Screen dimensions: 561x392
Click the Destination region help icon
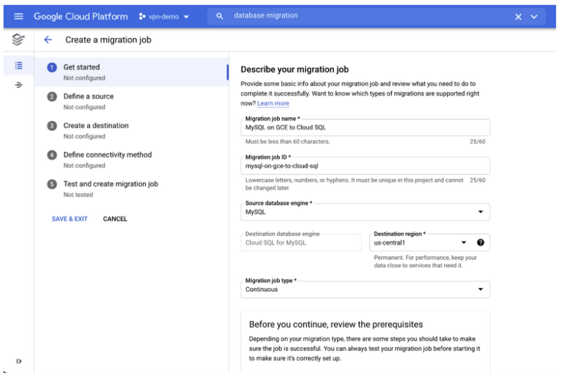[481, 243]
